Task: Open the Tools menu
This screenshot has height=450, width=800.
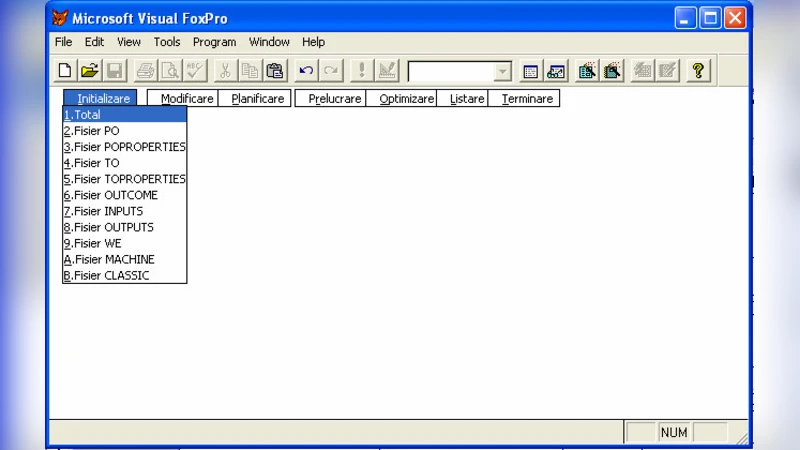Action: coord(167,42)
